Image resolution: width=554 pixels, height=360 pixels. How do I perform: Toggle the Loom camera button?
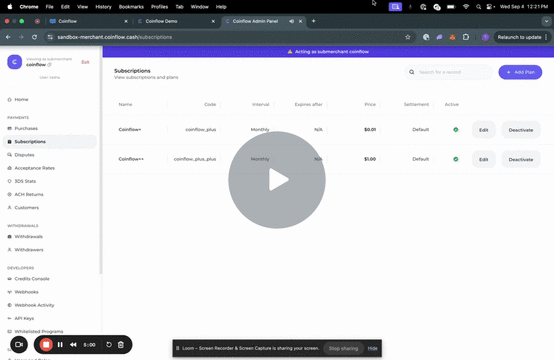[19, 344]
